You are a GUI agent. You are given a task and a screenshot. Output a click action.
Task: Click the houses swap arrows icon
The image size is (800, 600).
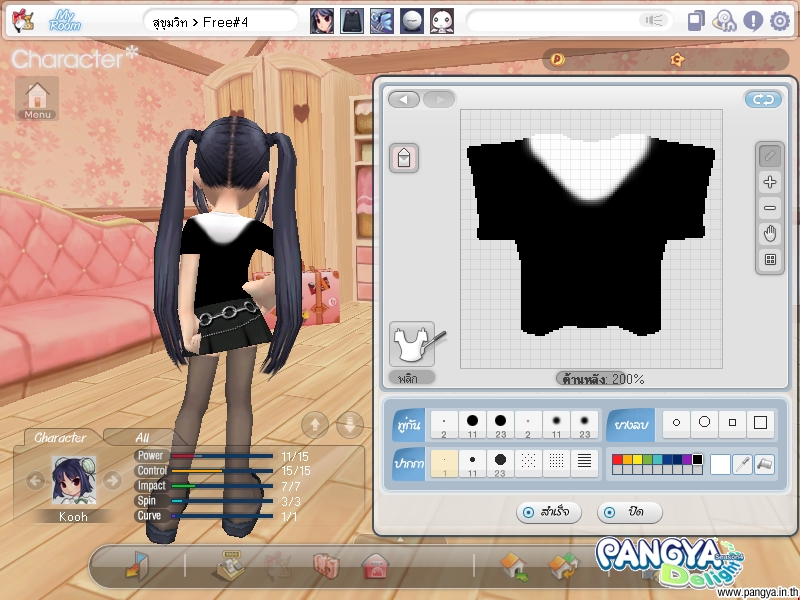[x=563, y=567]
